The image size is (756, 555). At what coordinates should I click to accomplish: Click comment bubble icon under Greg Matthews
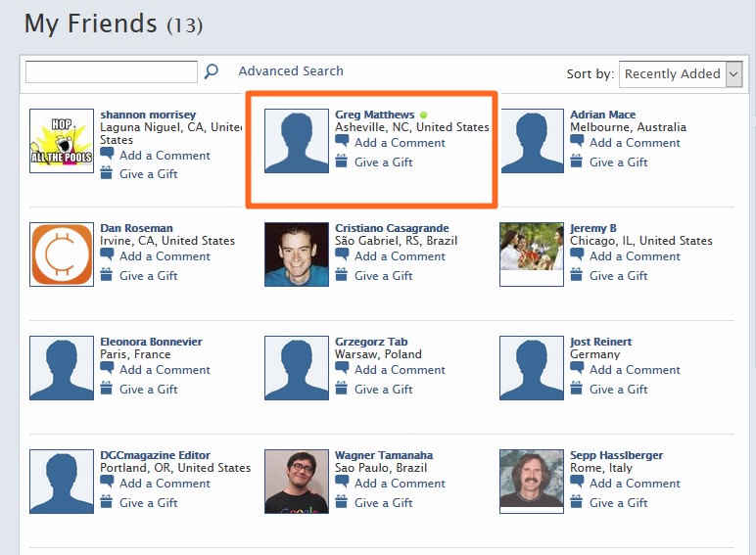342,142
